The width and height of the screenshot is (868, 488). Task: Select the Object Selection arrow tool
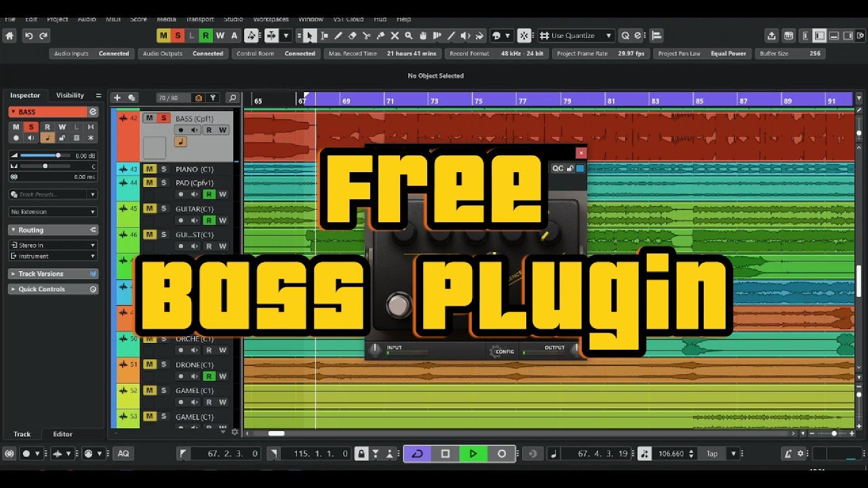point(309,36)
